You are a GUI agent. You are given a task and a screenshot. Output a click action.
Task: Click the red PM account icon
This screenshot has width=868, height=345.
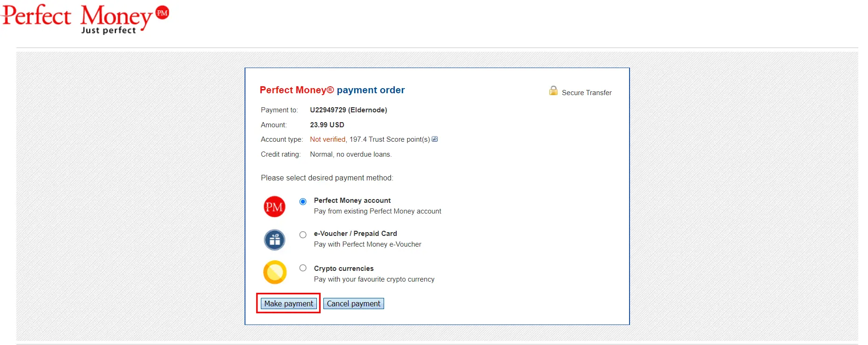pyautogui.click(x=274, y=207)
